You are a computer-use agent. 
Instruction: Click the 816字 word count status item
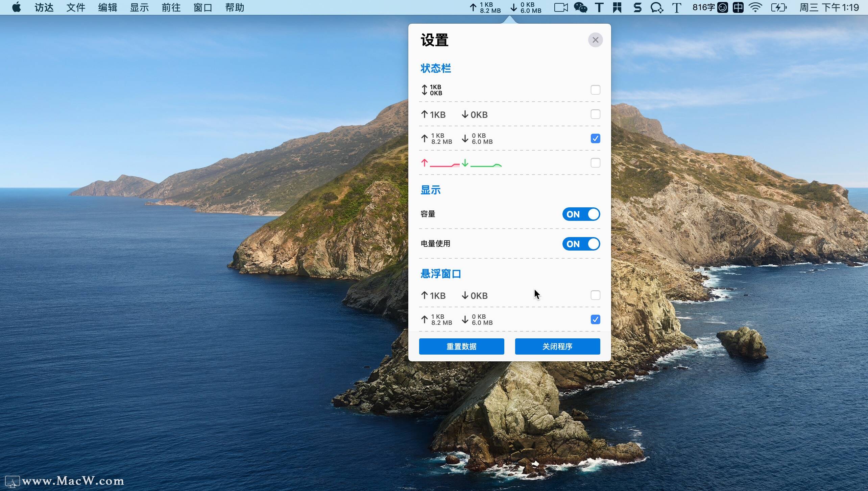click(703, 7)
